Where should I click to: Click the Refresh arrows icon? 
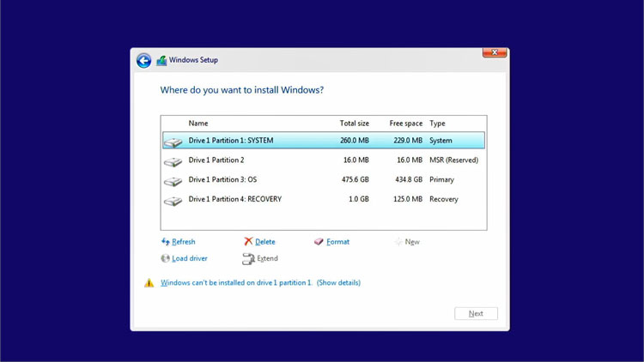tap(166, 241)
